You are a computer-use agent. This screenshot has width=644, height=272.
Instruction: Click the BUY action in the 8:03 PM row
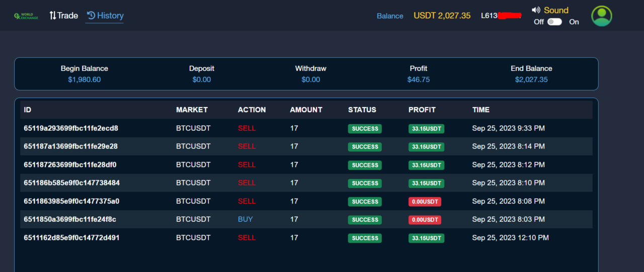(x=245, y=219)
